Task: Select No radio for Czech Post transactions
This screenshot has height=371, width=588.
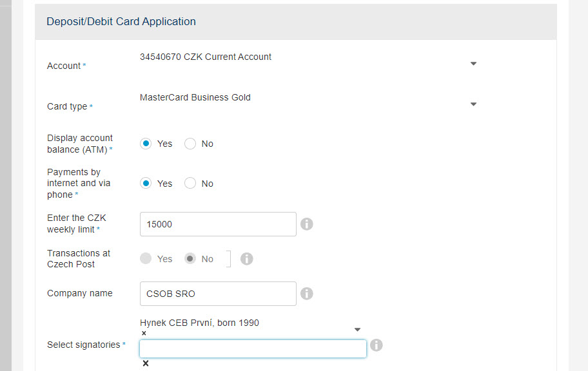Action: pos(190,258)
